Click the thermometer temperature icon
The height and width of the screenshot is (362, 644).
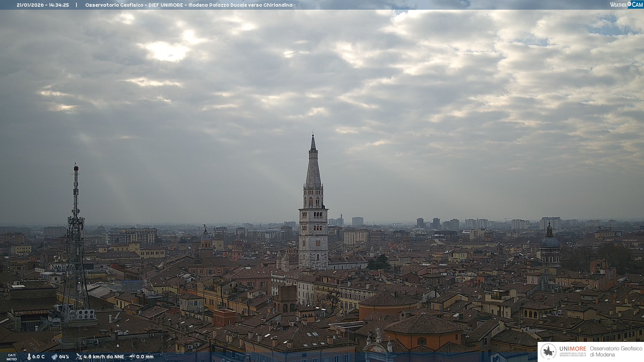[29, 357]
